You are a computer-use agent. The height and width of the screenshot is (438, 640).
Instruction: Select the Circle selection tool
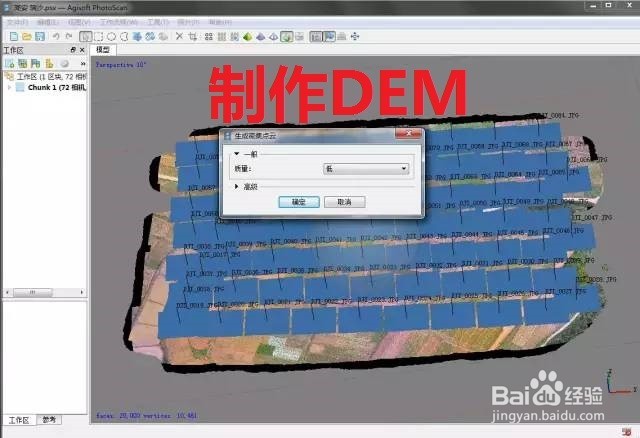tap(111, 37)
